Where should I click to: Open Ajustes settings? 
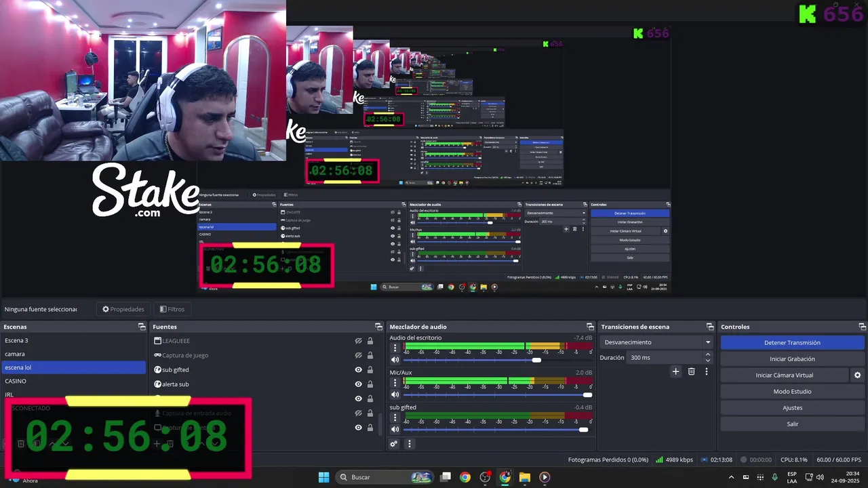[x=792, y=407]
